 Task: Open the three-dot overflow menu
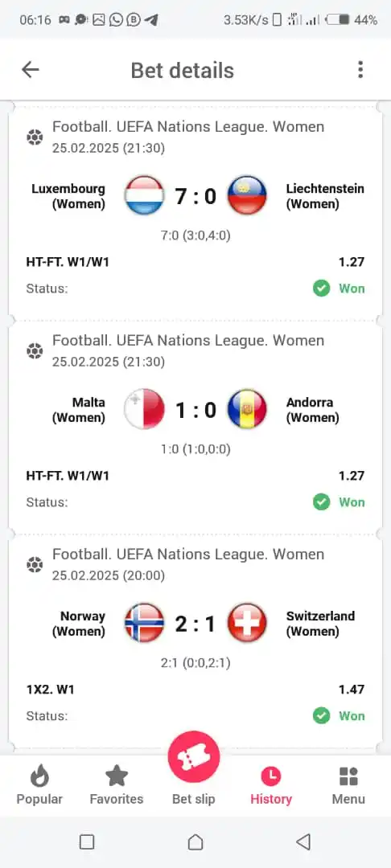click(360, 70)
